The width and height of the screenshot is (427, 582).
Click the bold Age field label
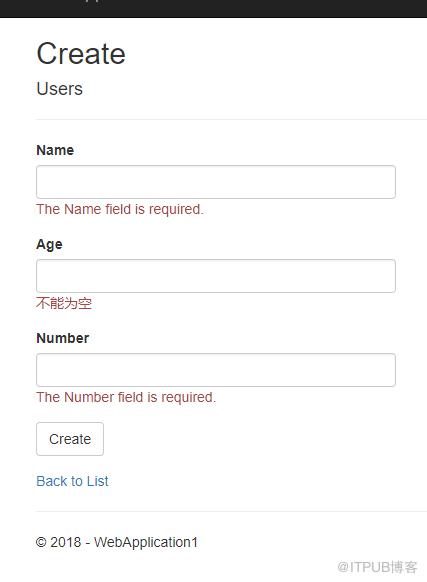coord(49,245)
